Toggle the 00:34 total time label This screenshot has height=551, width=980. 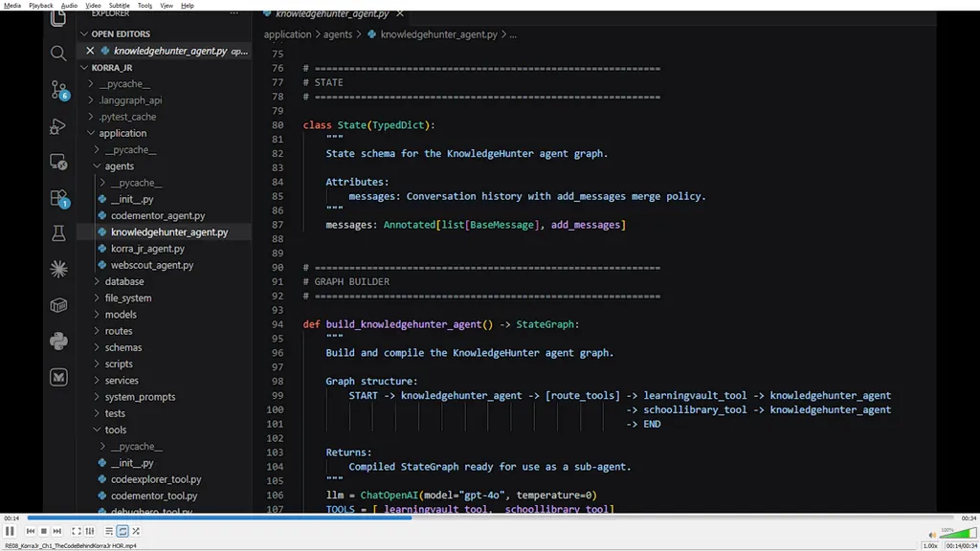[x=969, y=518]
